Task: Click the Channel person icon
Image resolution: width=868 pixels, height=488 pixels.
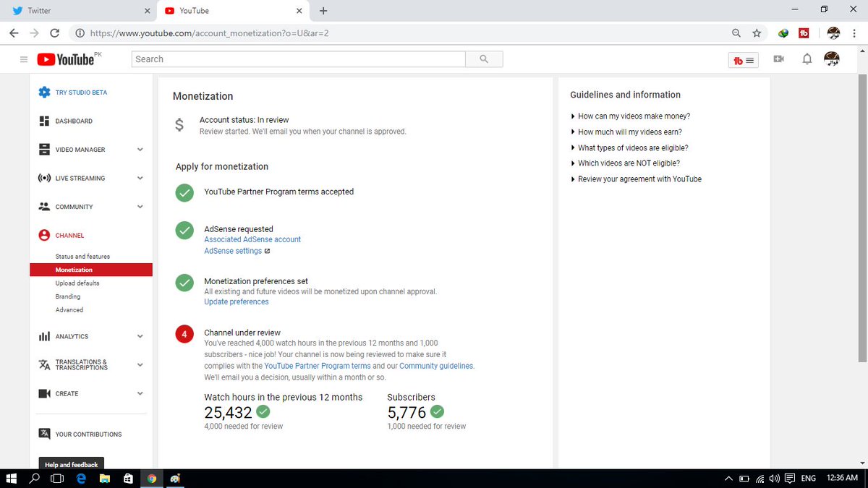Action: [x=44, y=235]
